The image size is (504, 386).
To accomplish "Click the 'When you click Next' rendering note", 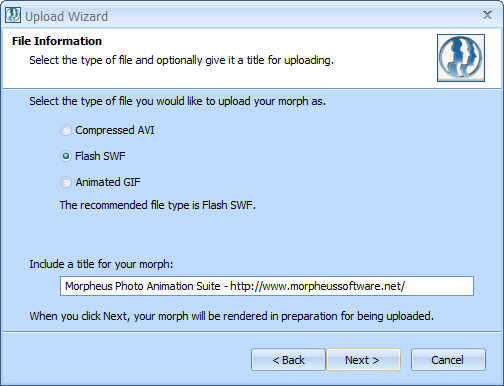I will point(232,316).
